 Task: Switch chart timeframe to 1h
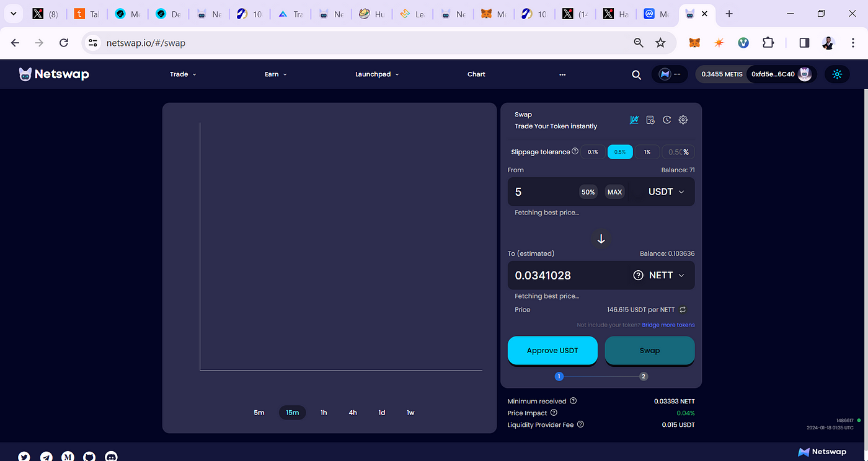[x=324, y=413]
